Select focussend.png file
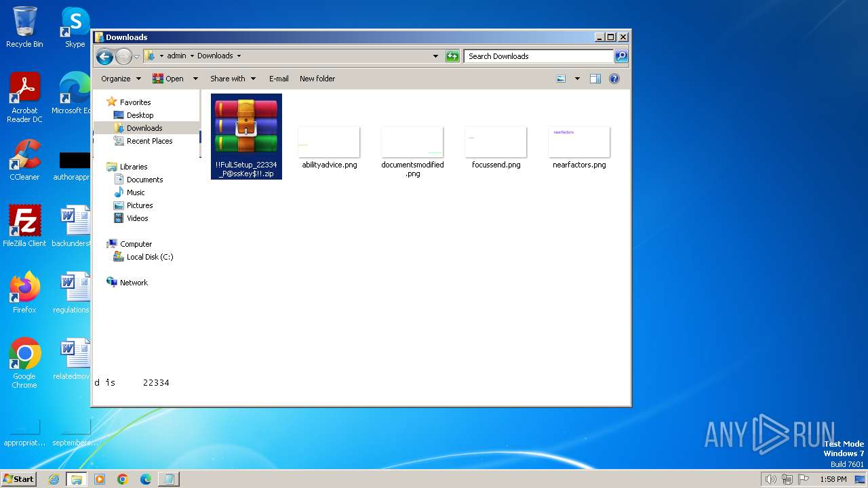 [496, 148]
